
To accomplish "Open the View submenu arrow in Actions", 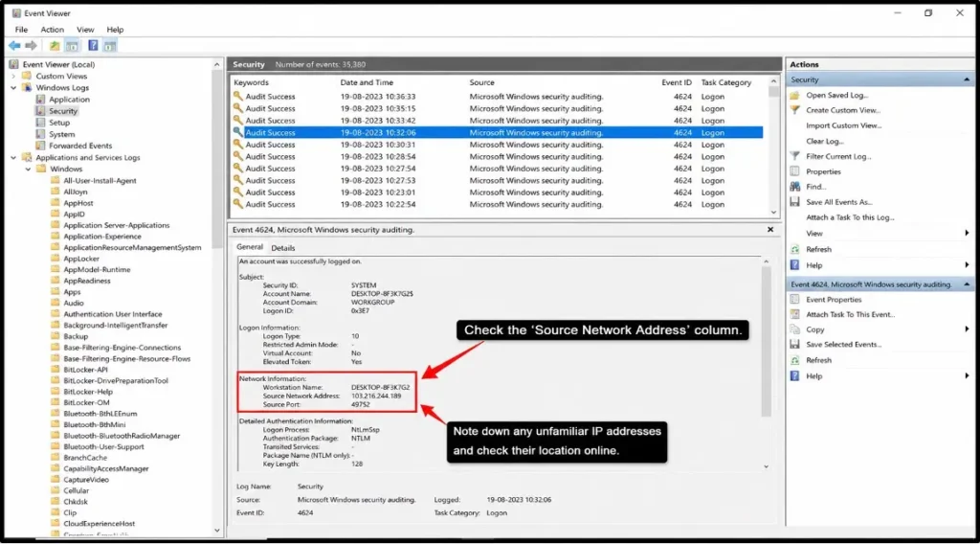I will pyautogui.click(x=967, y=234).
